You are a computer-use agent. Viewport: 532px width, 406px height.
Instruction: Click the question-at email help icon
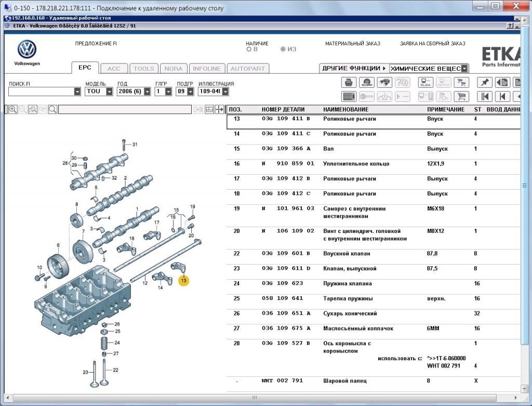[402, 83]
